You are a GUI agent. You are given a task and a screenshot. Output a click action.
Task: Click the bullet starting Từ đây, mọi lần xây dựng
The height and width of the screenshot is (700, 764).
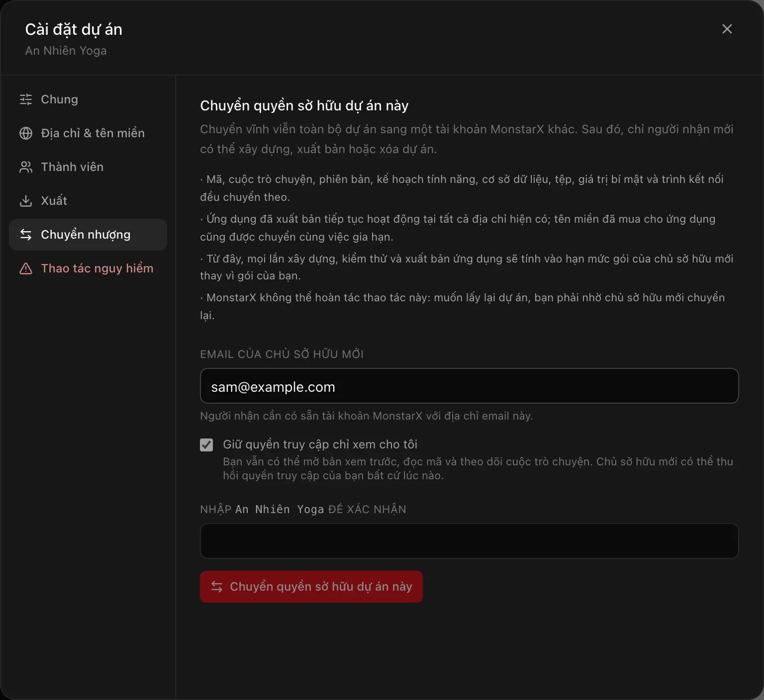point(467,267)
